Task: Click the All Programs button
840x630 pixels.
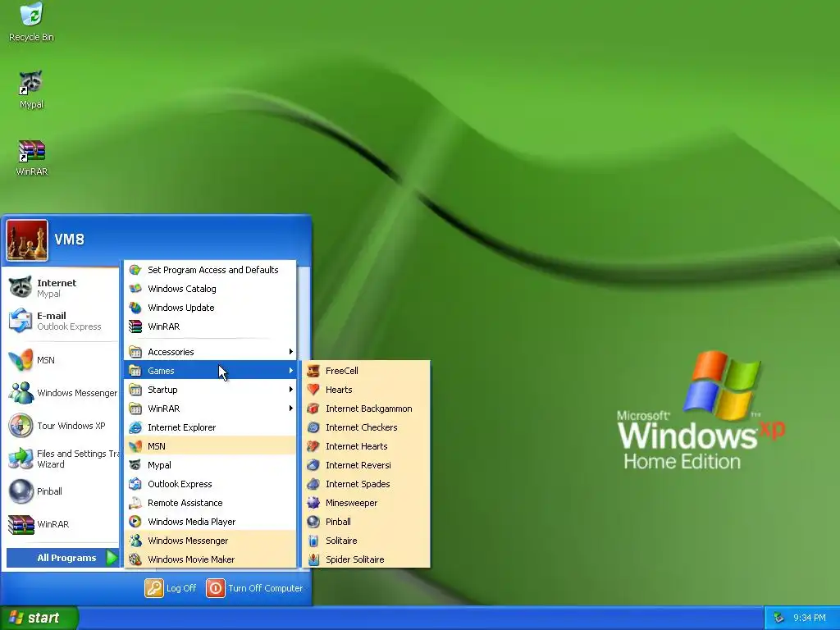Action: coord(62,558)
